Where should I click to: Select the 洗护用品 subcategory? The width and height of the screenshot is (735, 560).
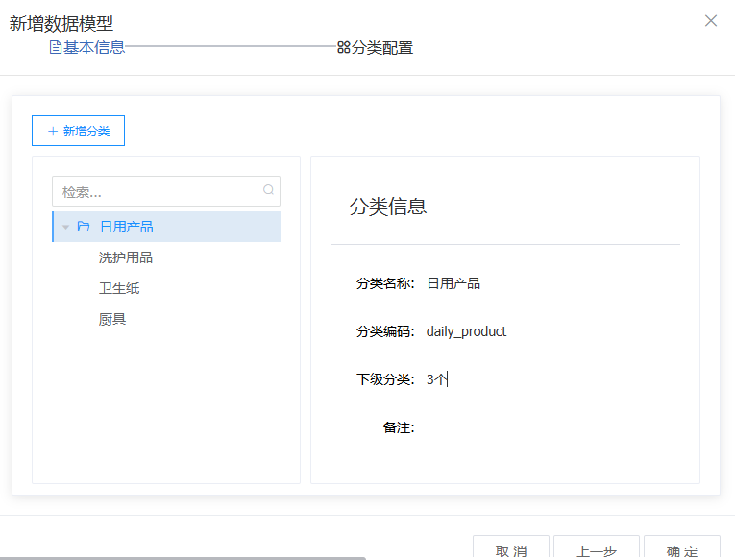(x=126, y=257)
